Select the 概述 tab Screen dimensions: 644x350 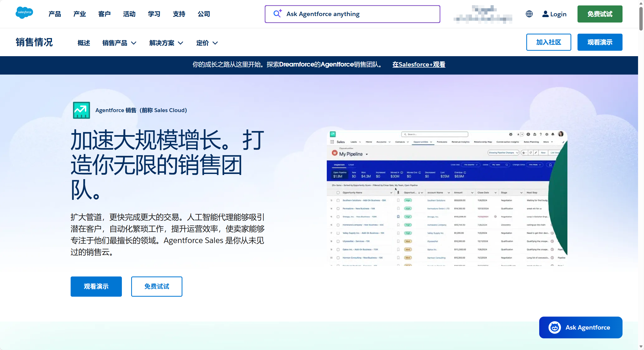tap(84, 43)
